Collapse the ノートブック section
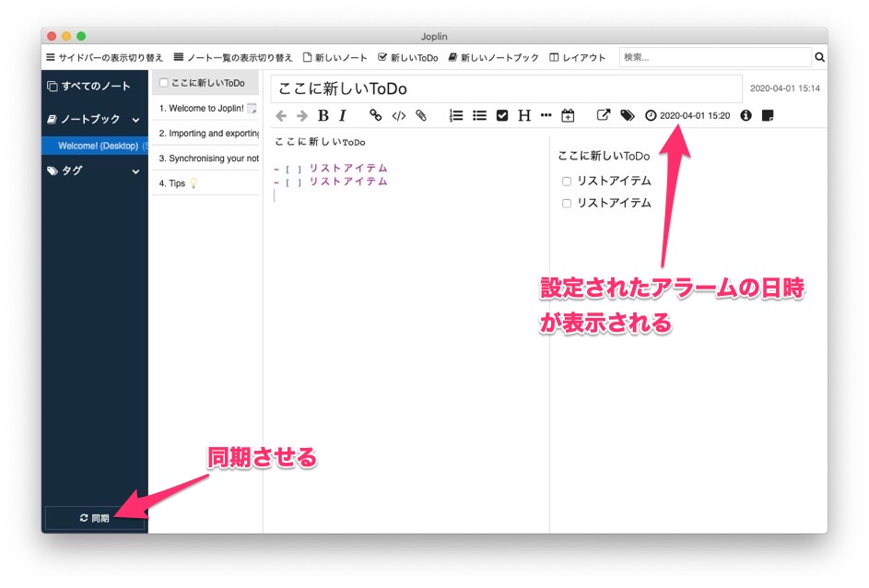Screen dimensions: 869x588 click(x=135, y=119)
